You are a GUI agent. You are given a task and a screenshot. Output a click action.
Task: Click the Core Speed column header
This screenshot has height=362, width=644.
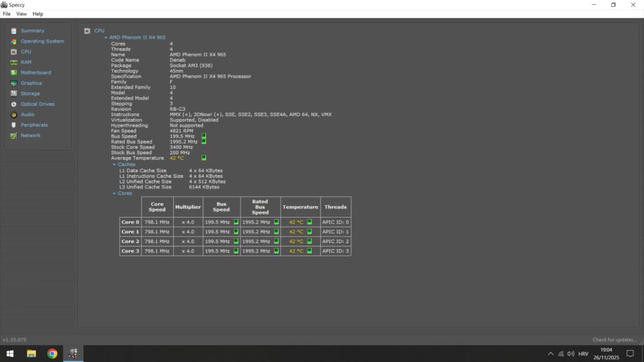pos(157,207)
